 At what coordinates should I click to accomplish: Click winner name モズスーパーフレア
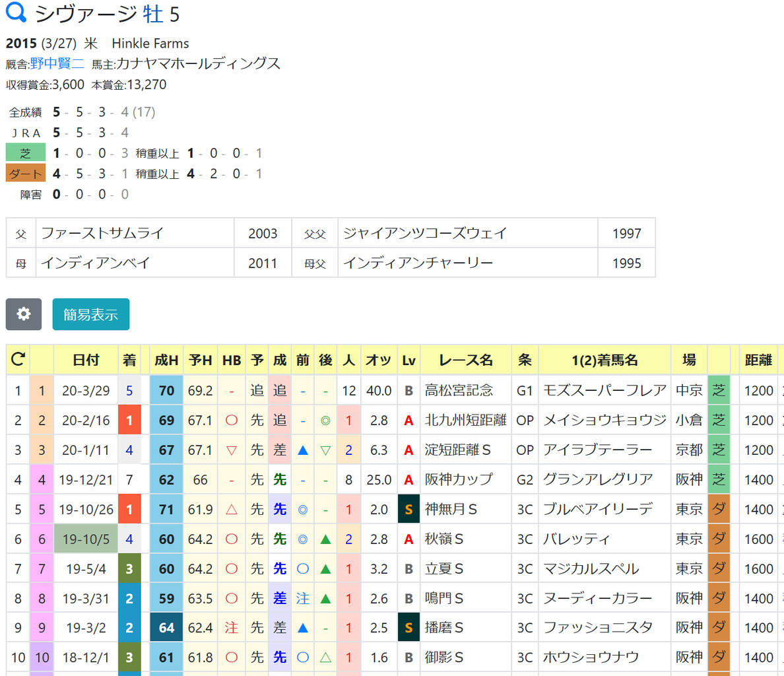tap(604, 390)
